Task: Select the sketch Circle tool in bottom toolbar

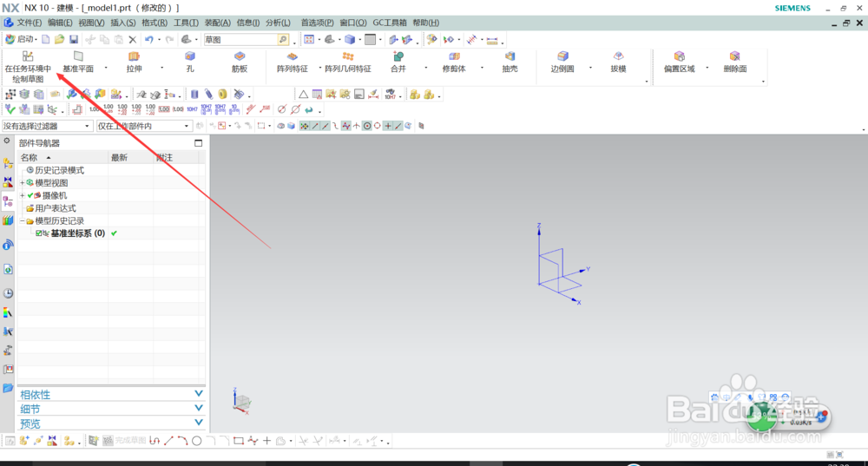Action: (196, 441)
